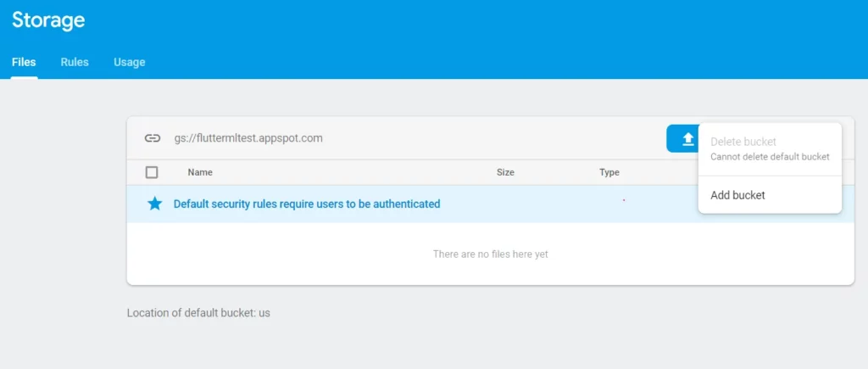
Task: Click the 'Location of default bucket: us' text
Action: click(x=198, y=312)
